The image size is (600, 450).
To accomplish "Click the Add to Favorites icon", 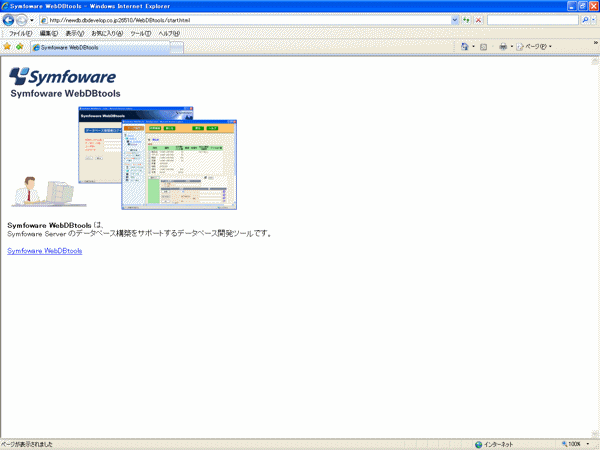I will [x=19, y=46].
